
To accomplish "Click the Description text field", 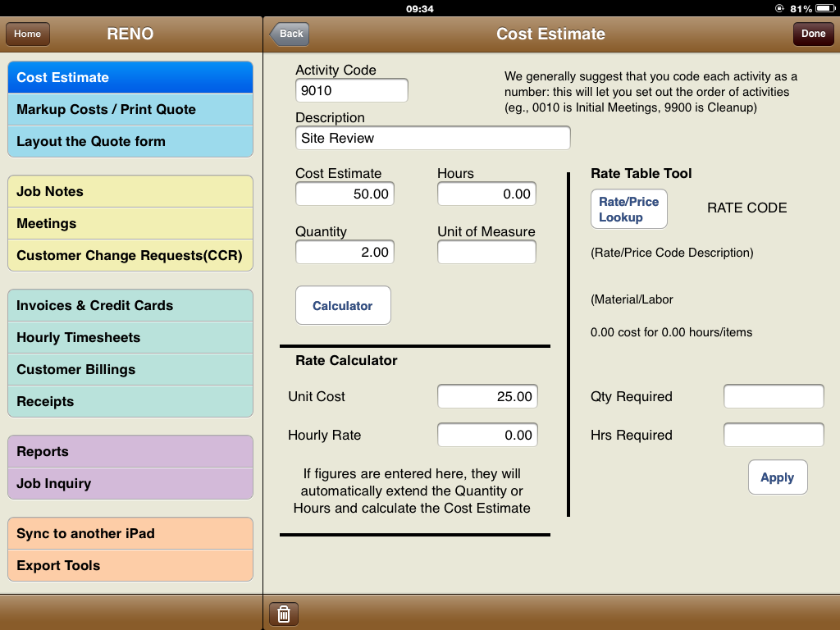I will point(432,138).
